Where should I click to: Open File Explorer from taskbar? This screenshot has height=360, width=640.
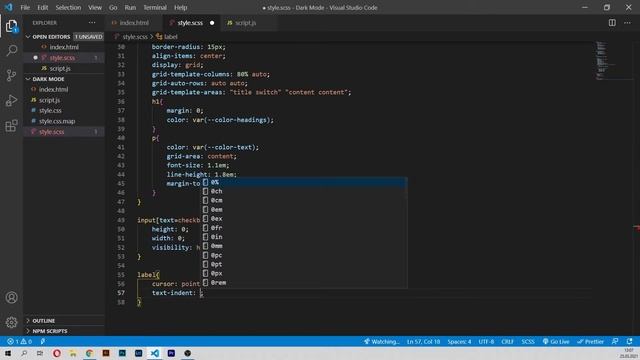click(73, 353)
